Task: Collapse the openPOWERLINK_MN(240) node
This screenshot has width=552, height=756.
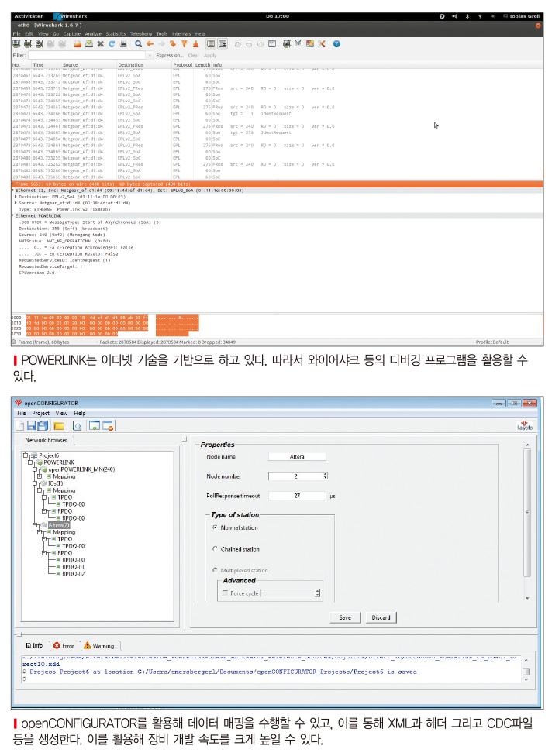Action: [35, 469]
